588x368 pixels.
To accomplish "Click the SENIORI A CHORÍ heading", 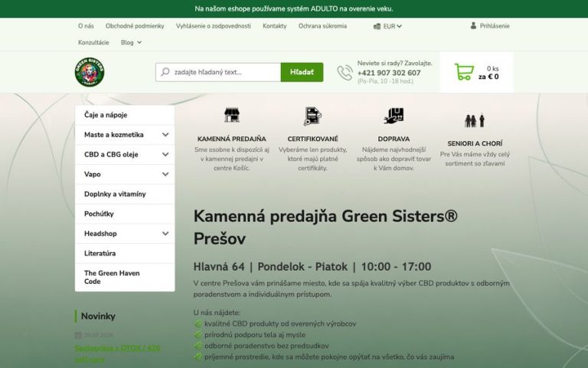I will 475,143.
